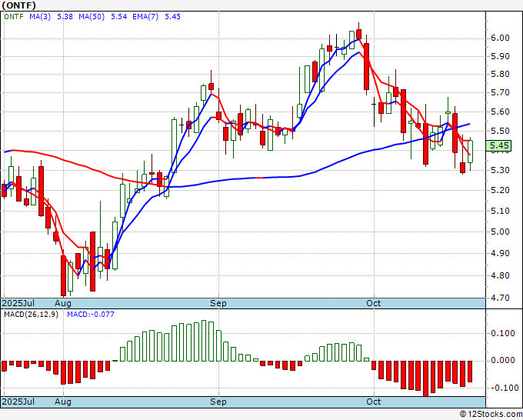Image resolution: width=523 pixels, height=420 pixels.
Task: Click the 0.000 MACD axis label
Action: click(503, 361)
